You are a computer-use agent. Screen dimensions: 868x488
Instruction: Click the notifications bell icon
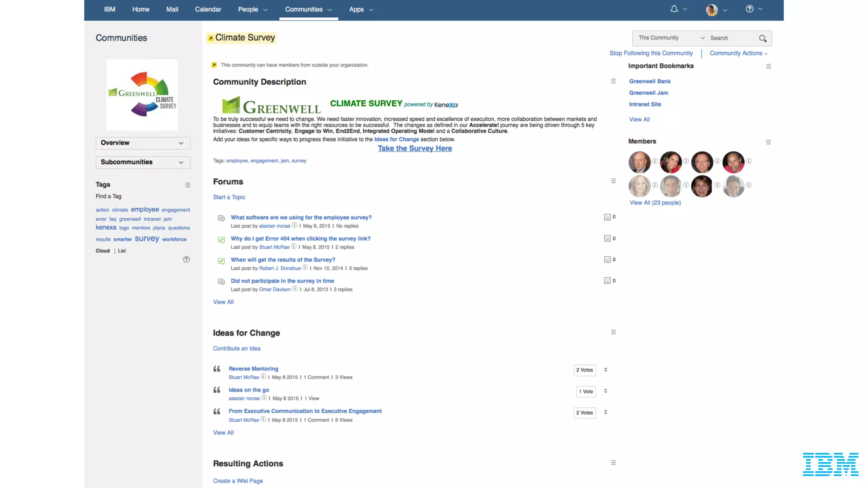[674, 9]
